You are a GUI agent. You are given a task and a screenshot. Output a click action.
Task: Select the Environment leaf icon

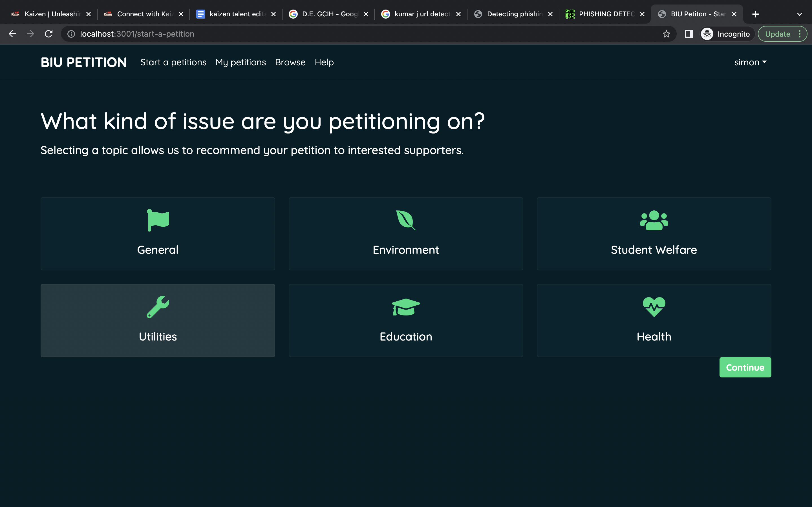(405, 220)
